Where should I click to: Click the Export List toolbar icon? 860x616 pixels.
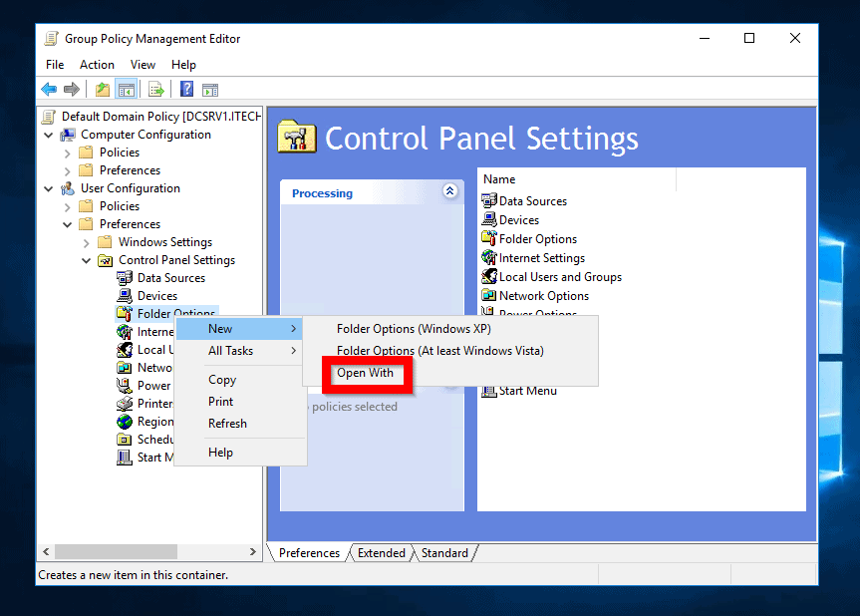click(x=155, y=89)
